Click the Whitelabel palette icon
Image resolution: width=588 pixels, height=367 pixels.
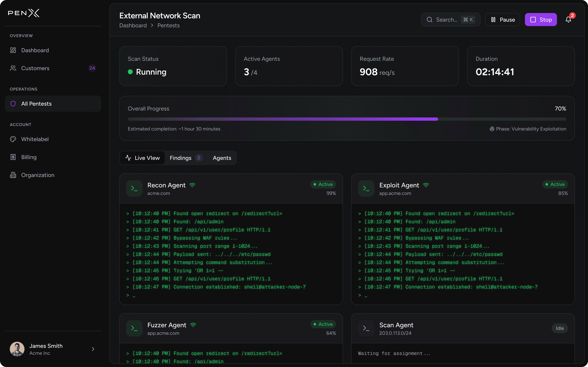click(13, 139)
